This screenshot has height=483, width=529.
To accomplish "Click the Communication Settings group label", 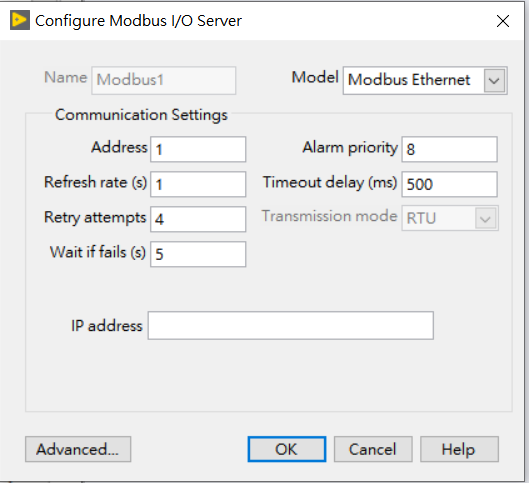I will (x=141, y=115).
